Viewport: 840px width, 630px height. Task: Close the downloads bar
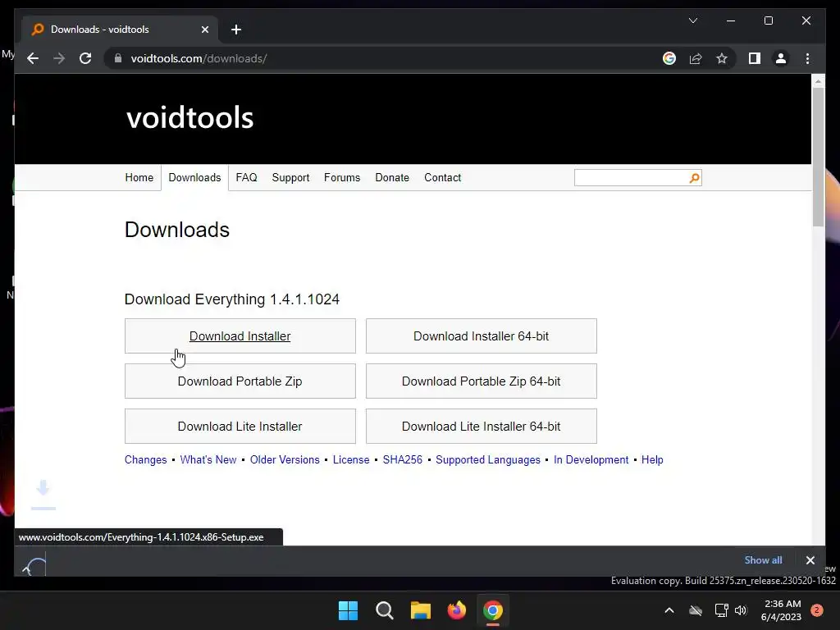coord(810,559)
